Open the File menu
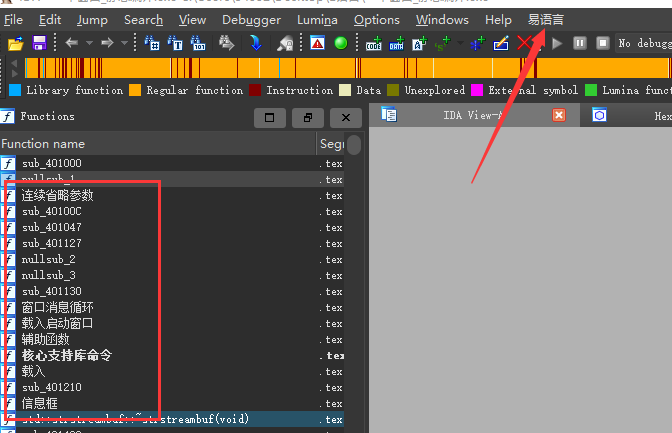The width and height of the screenshot is (672, 433). tap(13, 20)
